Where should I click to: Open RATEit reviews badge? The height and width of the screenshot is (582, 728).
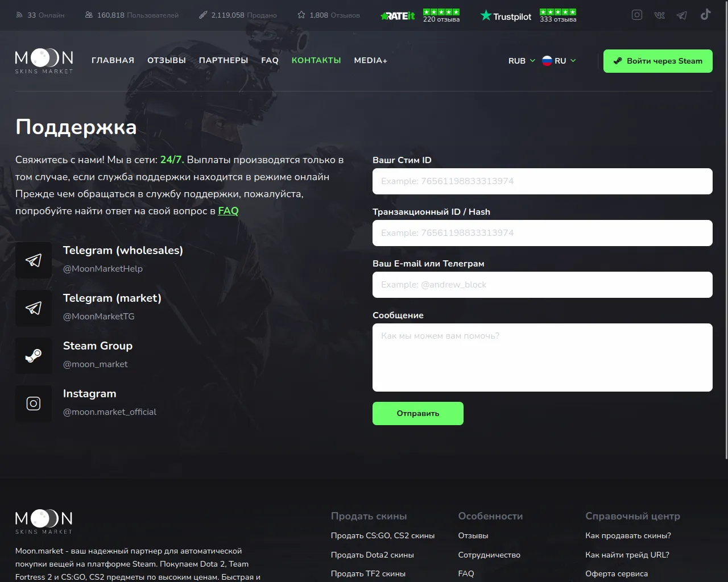pyautogui.click(x=420, y=15)
